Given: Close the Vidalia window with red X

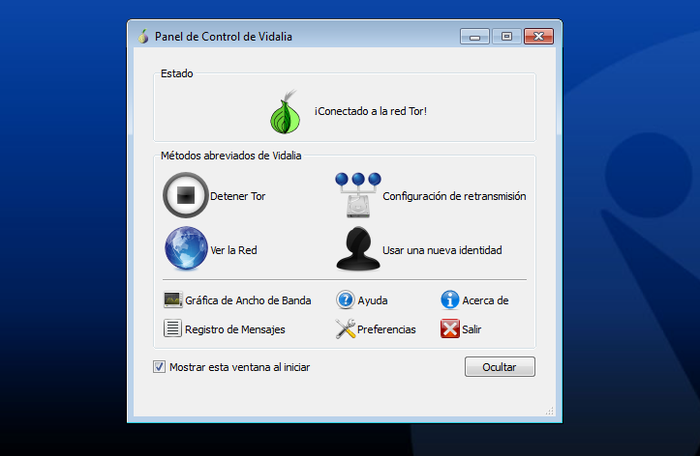Looking at the screenshot, I should (538, 37).
